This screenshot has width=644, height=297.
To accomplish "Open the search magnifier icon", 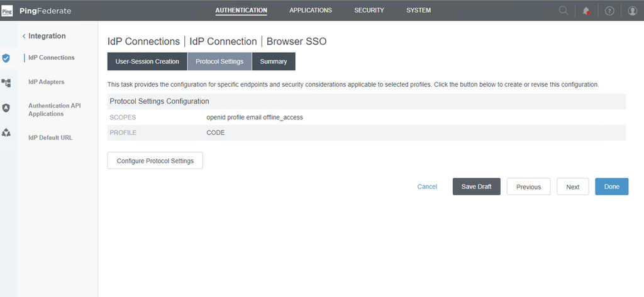I will (x=563, y=11).
